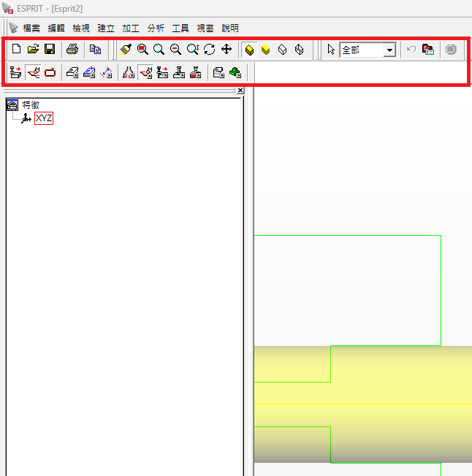
Task: Select the XYZ item in the feature tree
Action: (44, 118)
